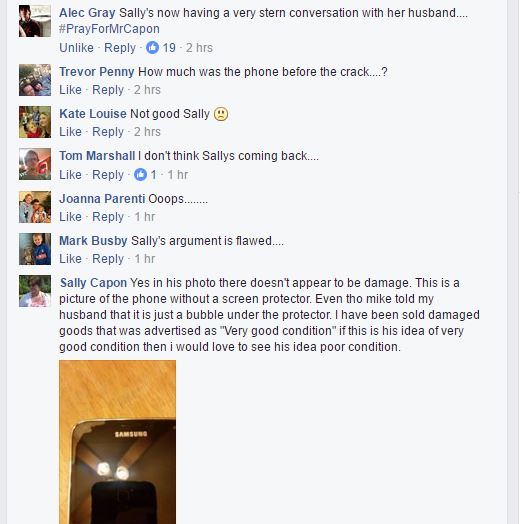520x524 pixels.
Task: Open Sally Capon's name link
Action: point(93,283)
